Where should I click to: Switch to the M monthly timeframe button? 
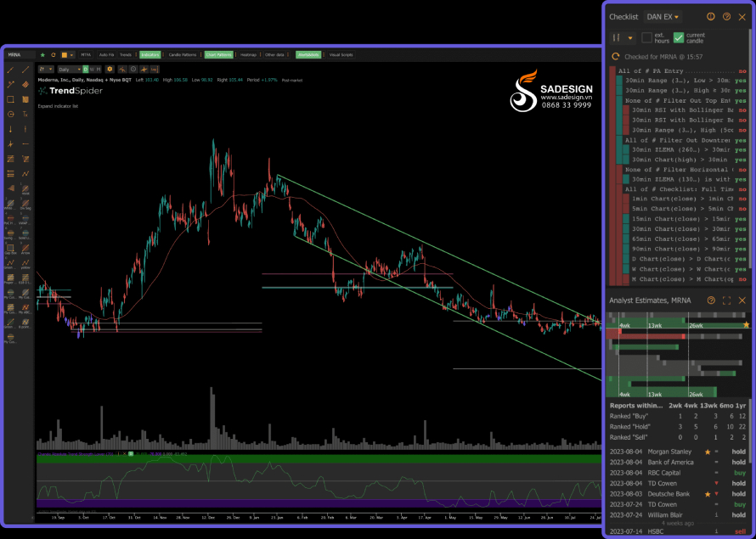coord(99,70)
